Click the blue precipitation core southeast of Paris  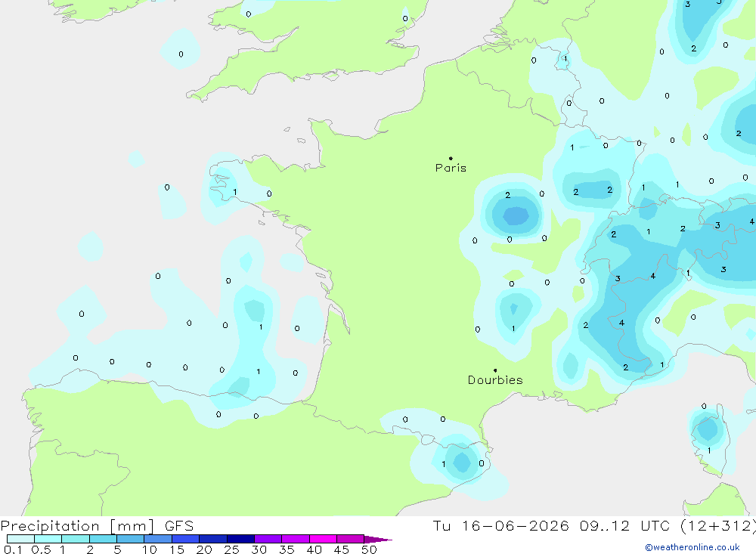(516, 215)
